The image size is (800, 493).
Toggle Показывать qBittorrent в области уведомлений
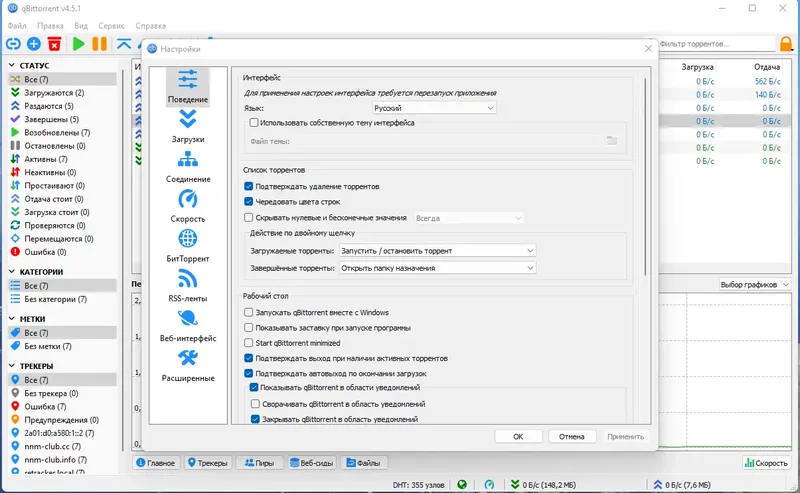254,387
